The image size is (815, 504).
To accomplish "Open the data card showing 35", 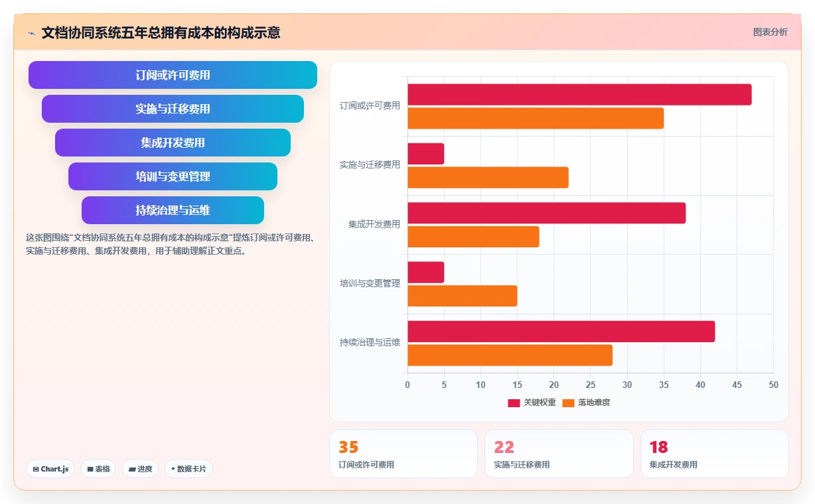I will 404,454.
